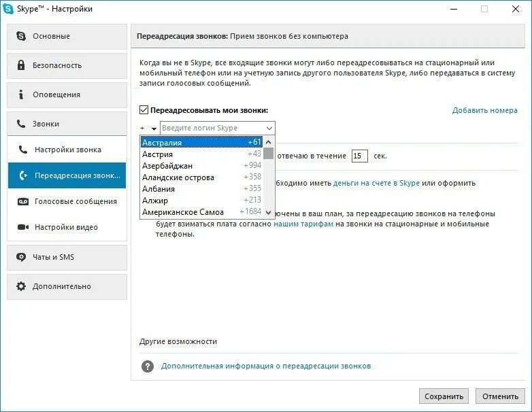
Task: Click the Сохранить button
Action: coord(444,396)
